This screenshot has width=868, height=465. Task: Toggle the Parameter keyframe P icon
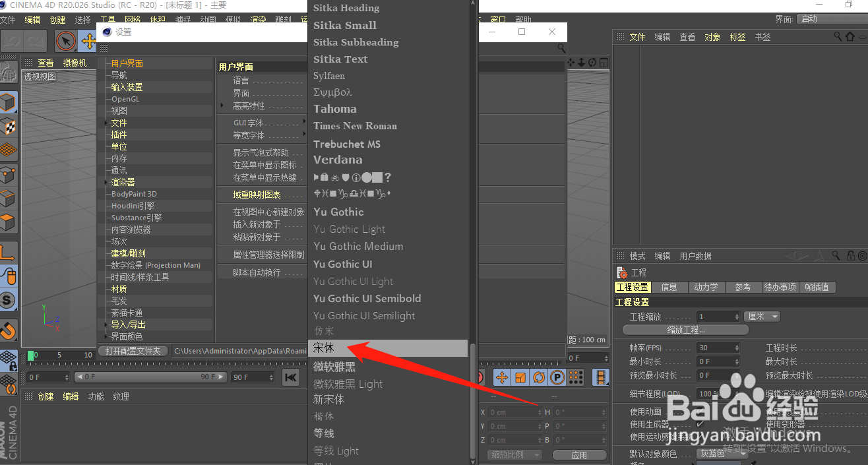click(x=557, y=377)
